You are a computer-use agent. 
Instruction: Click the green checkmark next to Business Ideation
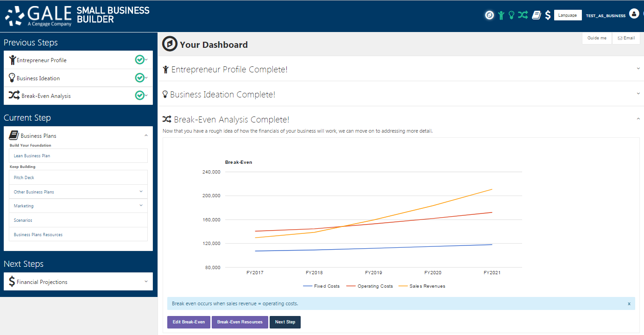(139, 78)
